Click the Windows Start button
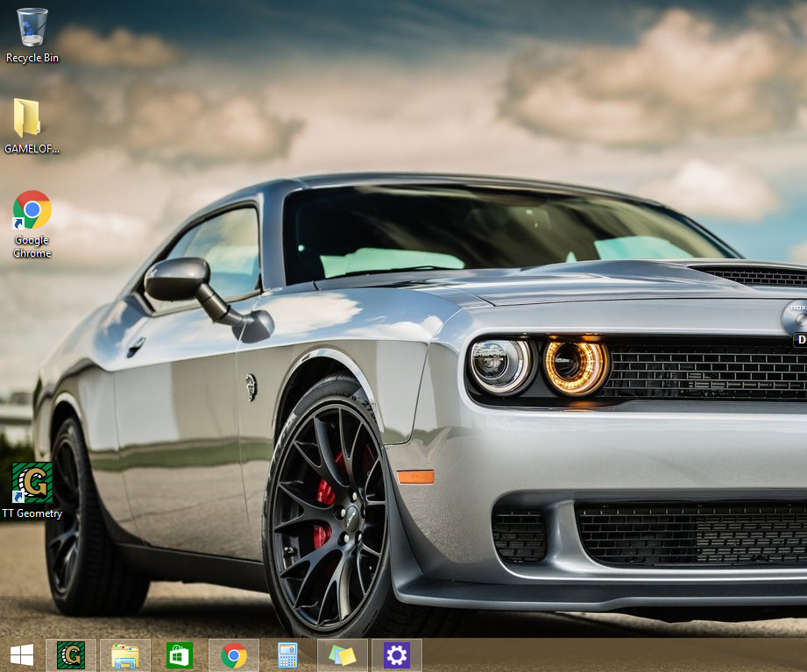Image resolution: width=807 pixels, height=672 pixels. click(x=21, y=654)
